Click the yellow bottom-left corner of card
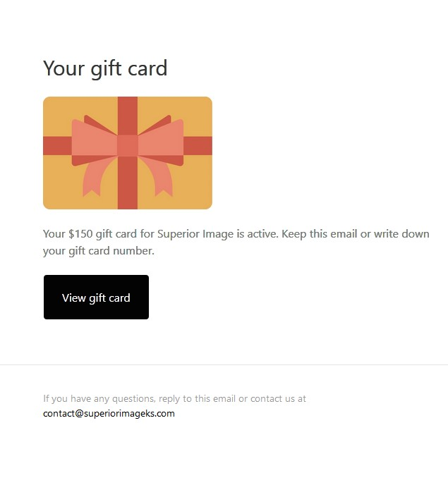 click(x=59, y=193)
